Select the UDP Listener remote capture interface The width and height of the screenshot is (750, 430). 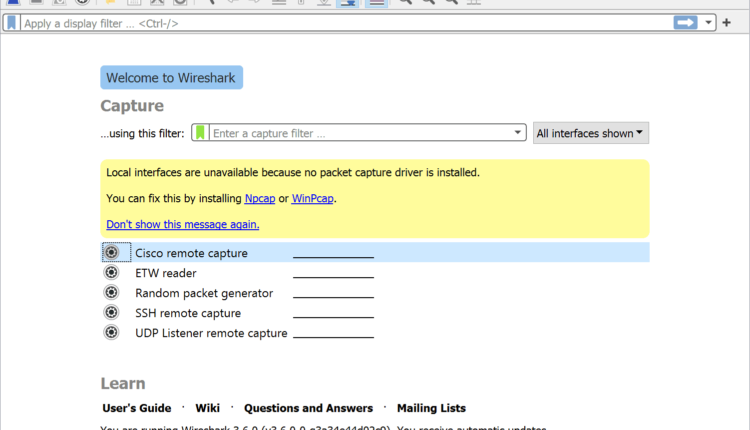[375, 333]
